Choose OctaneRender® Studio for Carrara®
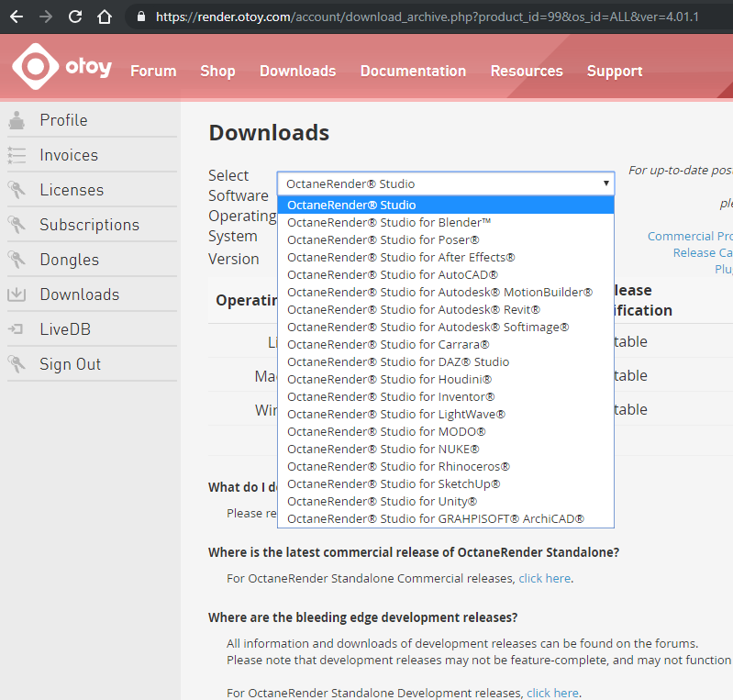Viewport: 733px width, 700px height. [446, 345]
